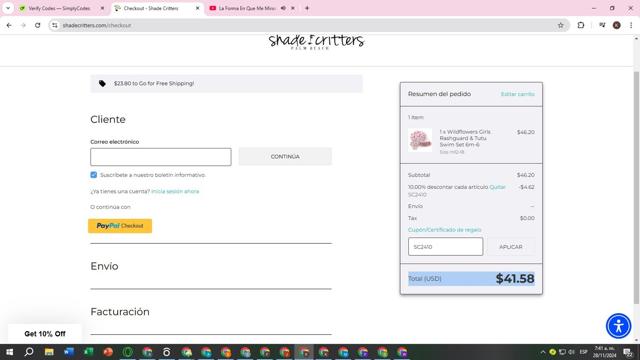This screenshot has height=360, width=640.
Task: Click the Subtotal $46.20 amount
Action: (x=526, y=175)
